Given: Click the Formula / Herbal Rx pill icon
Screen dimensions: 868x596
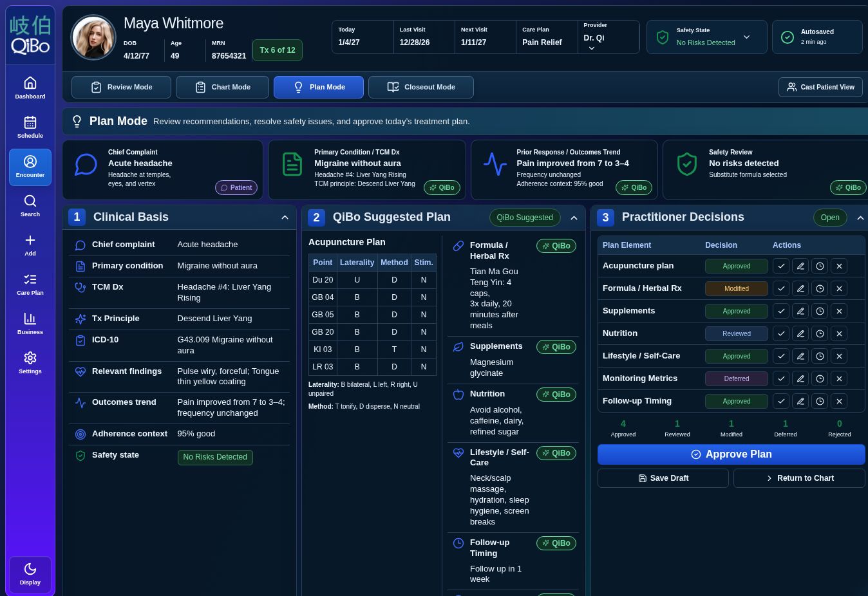Looking at the screenshot, I should (458, 246).
